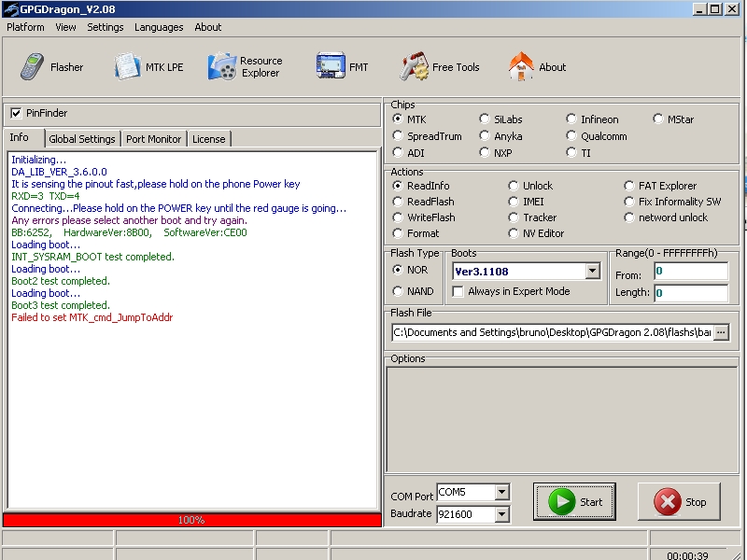Choose the Anyka chip
The image size is (747, 560).
484,136
